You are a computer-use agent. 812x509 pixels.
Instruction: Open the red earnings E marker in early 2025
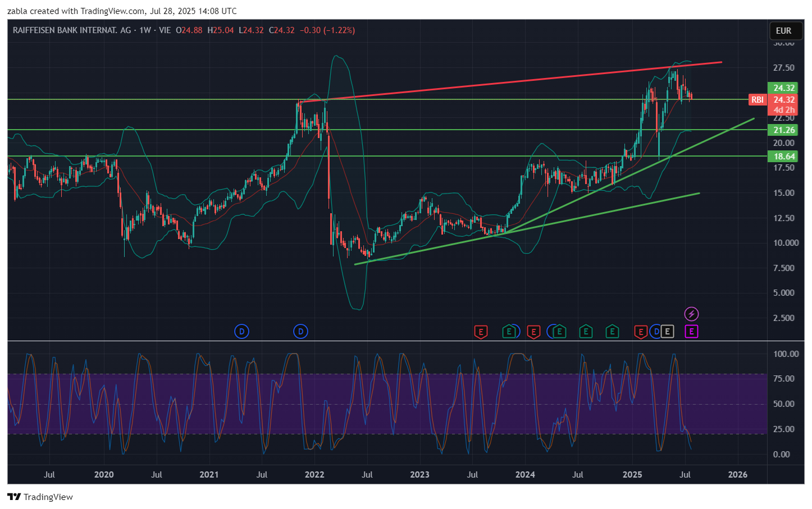pyautogui.click(x=640, y=332)
